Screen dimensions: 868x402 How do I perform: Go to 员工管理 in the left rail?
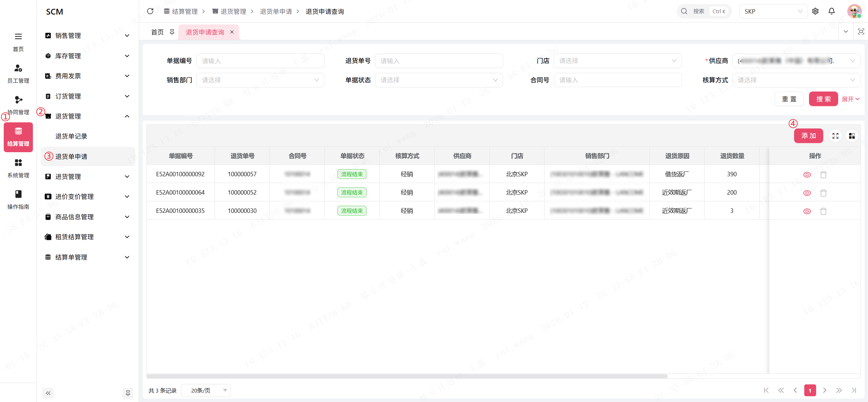(x=18, y=73)
